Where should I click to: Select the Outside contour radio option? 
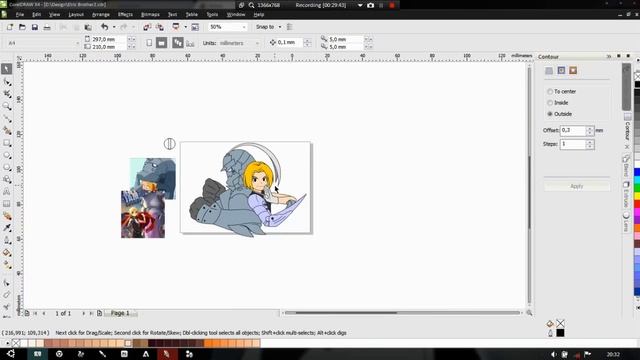[560, 114]
